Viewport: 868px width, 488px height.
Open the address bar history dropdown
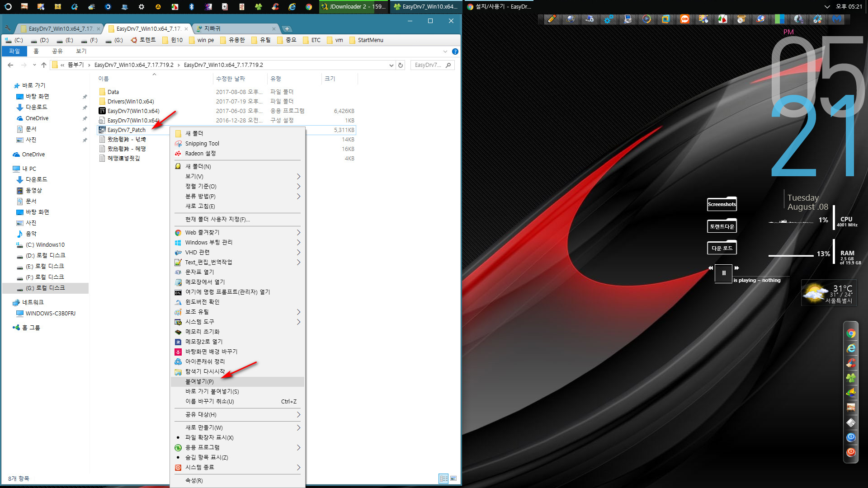391,65
